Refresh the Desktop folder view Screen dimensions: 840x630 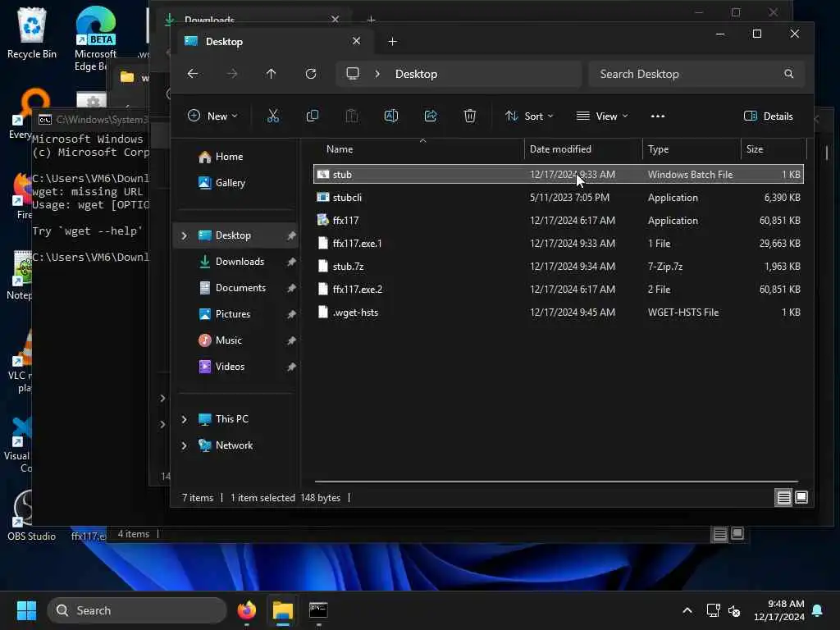311,74
